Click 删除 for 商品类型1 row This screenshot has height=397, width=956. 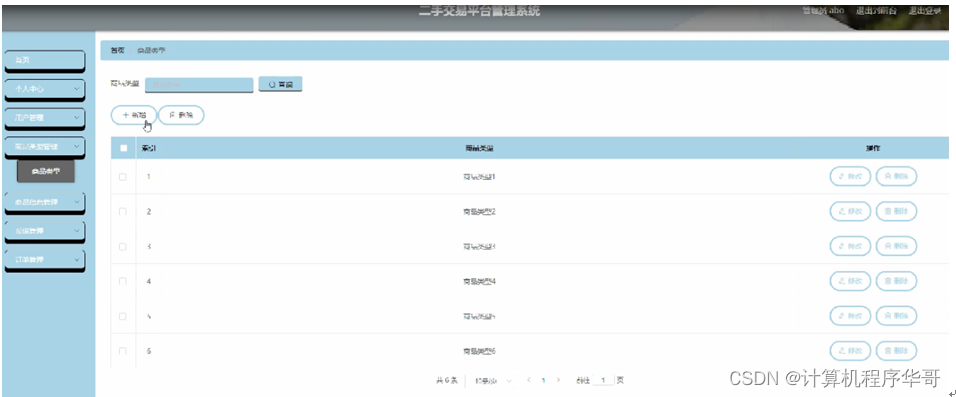[896, 176]
